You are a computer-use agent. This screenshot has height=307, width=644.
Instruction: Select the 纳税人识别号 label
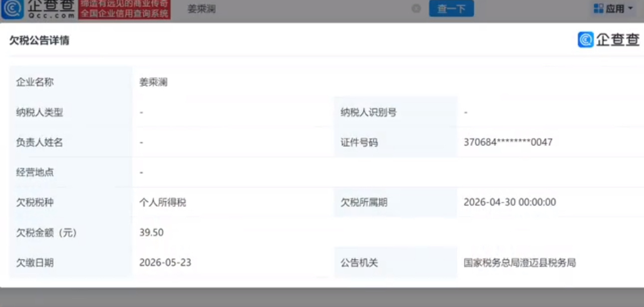[x=368, y=112]
